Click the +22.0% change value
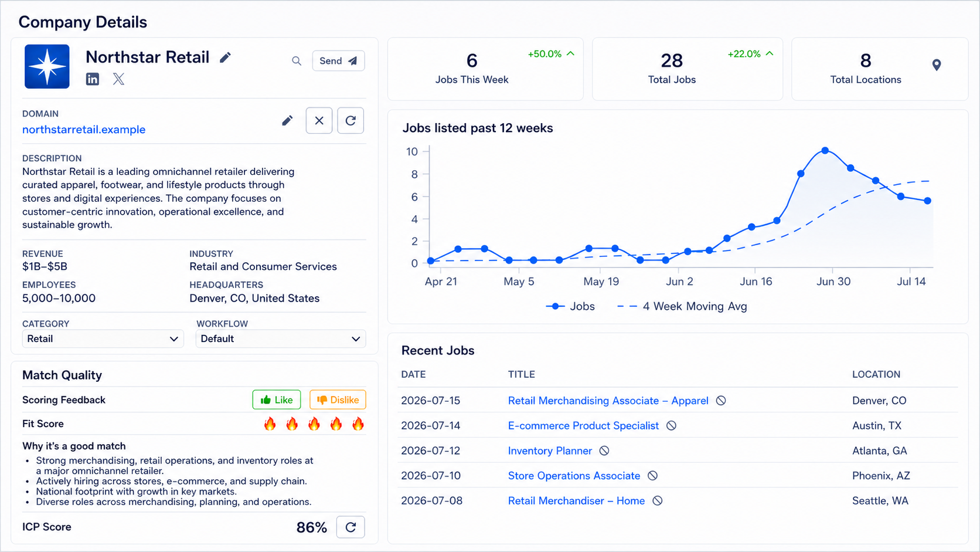This screenshot has width=980, height=552. click(x=744, y=54)
